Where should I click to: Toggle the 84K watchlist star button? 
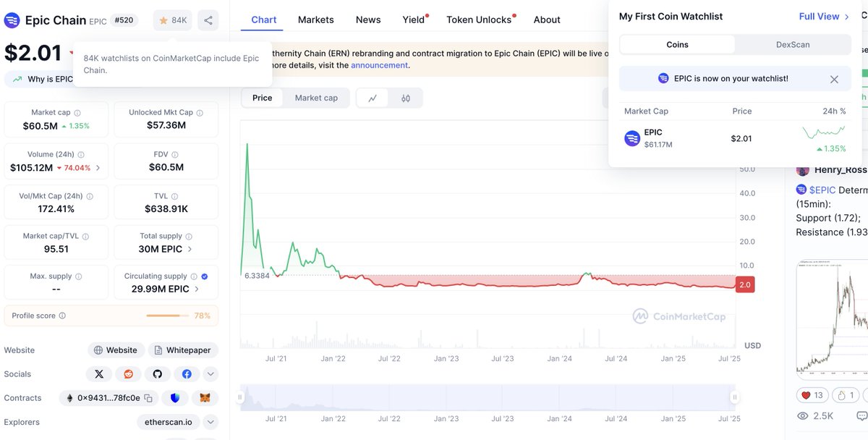coord(173,20)
